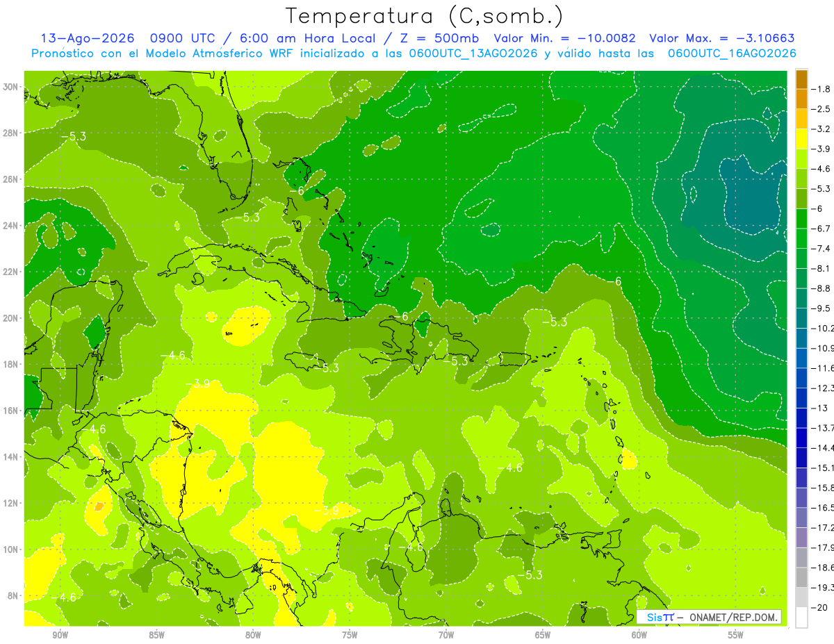Image resolution: width=834 pixels, height=644 pixels.
Task: Click the '-4.6' contour label near 8N
Action: tap(63, 597)
